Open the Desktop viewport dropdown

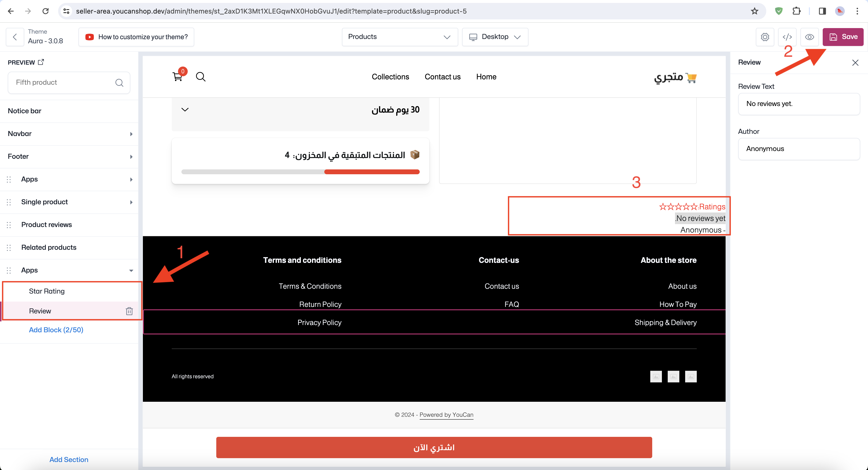(495, 37)
